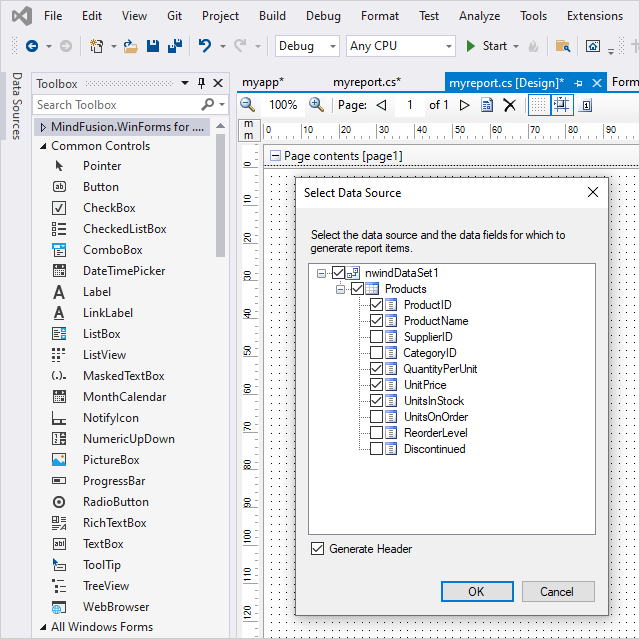Collapse the Common Controls toolbox group
The width and height of the screenshot is (640, 639).
43,146
